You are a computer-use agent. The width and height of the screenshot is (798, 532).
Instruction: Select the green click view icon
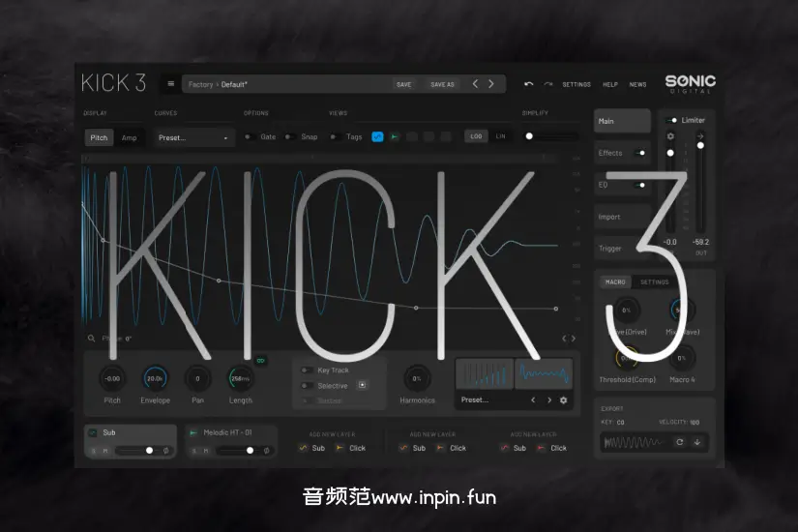pos(395,136)
